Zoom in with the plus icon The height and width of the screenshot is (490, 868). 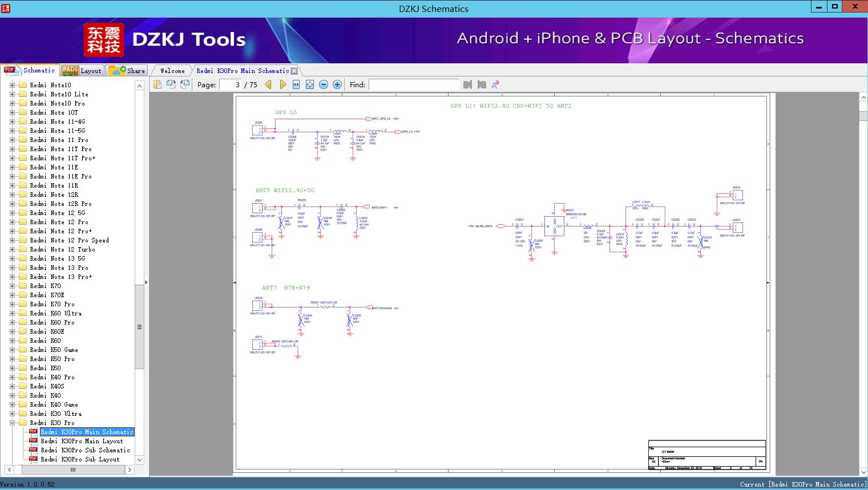pyautogui.click(x=337, y=84)
